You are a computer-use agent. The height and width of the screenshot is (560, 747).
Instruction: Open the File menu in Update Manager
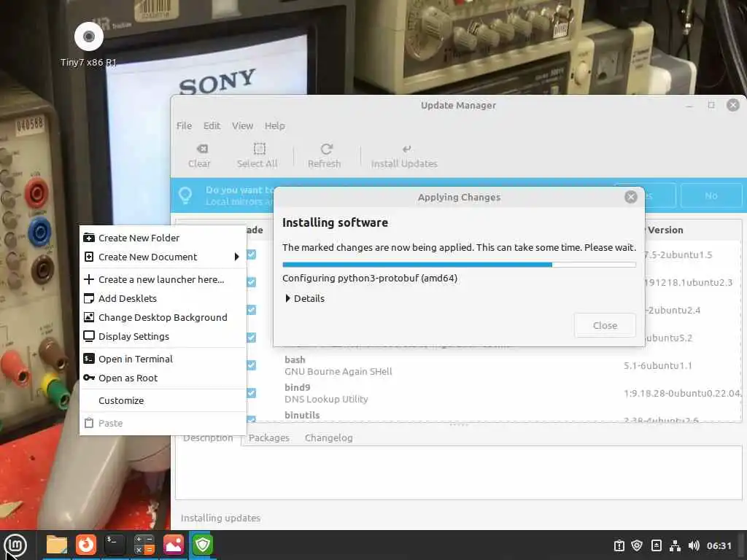pyautogui.click(x=184, y=125)
